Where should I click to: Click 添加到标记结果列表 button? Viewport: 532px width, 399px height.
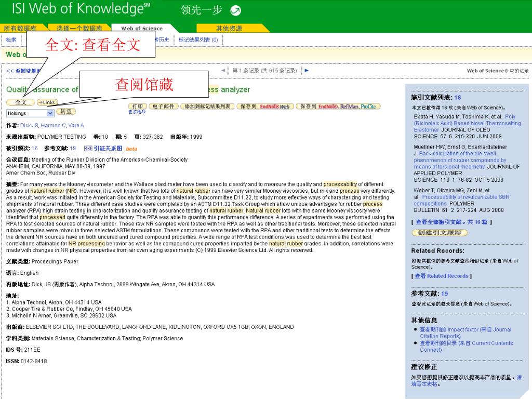point(207,106)
